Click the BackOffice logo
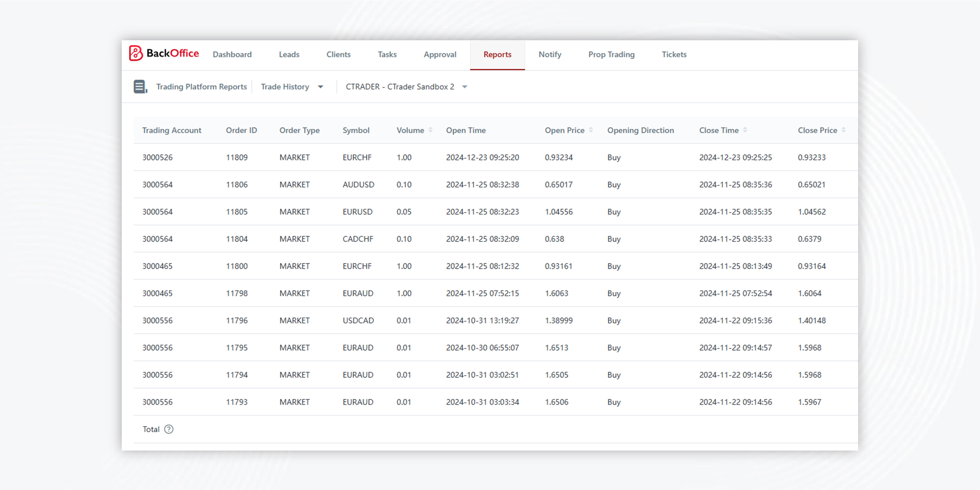The width and height of the screenshot is (980, 490). tap(164, 53)
